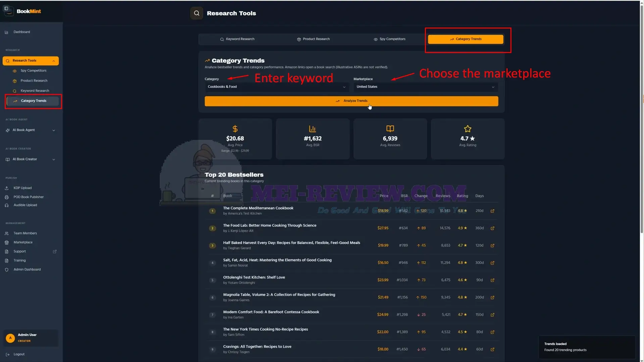Open external link for Half Baked Harvest row
Viewport: 644px width, 362px height.
click(x=492, y=246)
